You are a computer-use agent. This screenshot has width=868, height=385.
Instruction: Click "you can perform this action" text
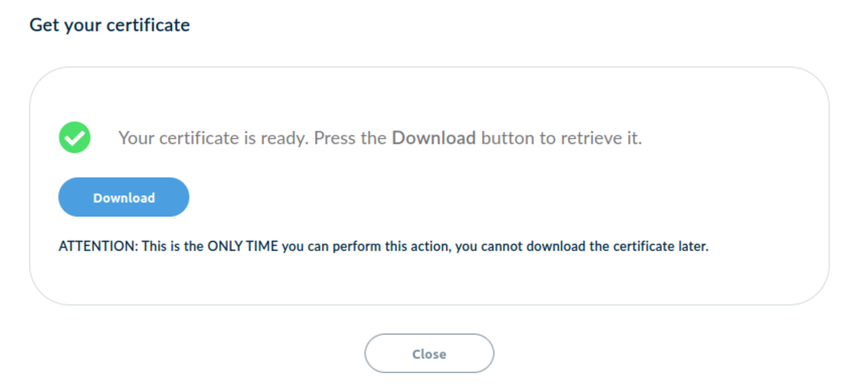(x=367, y=246)
